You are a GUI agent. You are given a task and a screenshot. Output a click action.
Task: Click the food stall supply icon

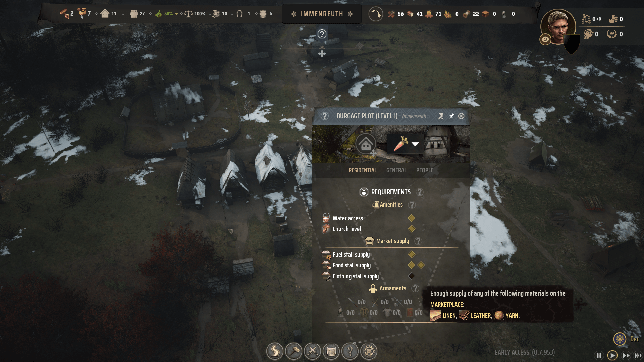pos(326,265)
